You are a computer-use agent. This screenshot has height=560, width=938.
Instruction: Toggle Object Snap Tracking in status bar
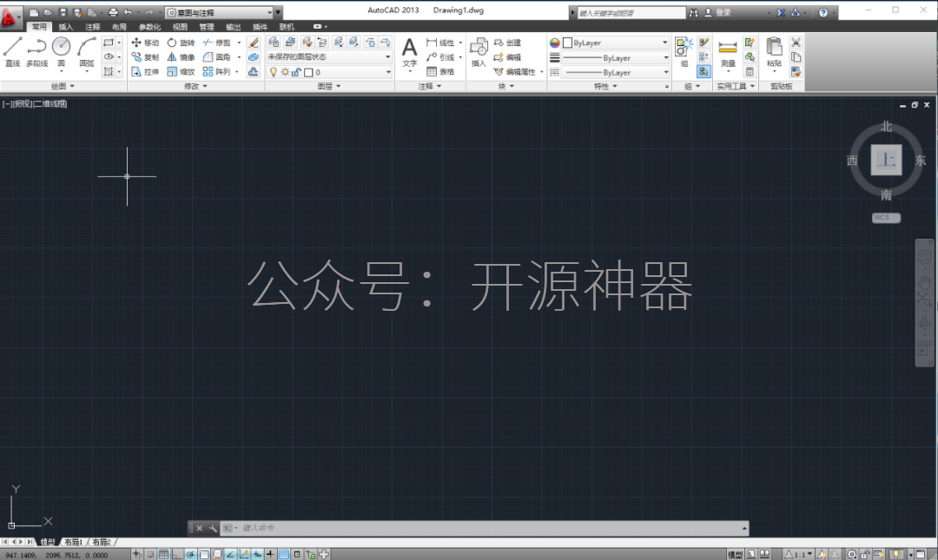pos(230,554)
